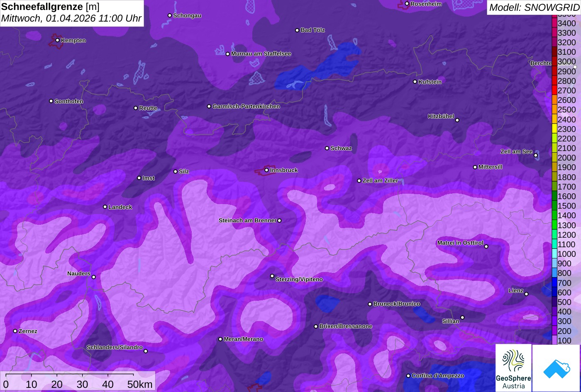
Task: Click the Meran/Merano label
Action: [x=243, y=339]
